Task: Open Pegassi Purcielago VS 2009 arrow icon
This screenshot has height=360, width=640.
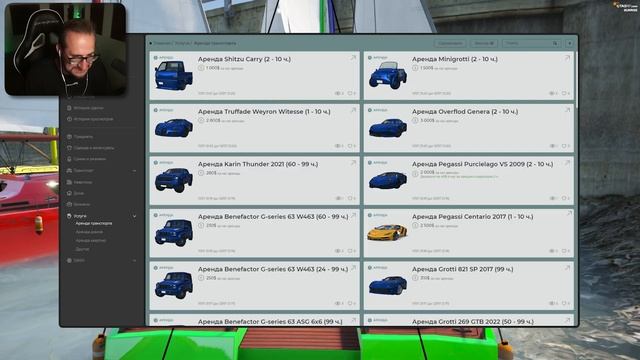Action: click(567, 163)
